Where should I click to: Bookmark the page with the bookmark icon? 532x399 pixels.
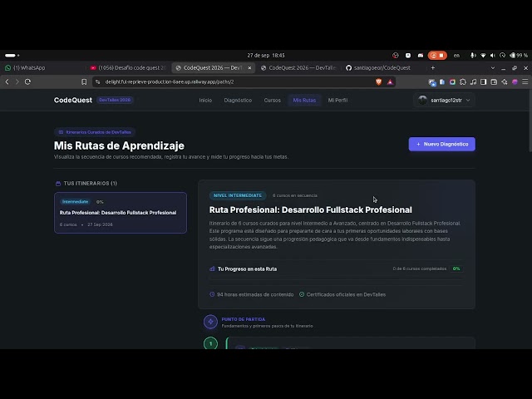point(84,81)
